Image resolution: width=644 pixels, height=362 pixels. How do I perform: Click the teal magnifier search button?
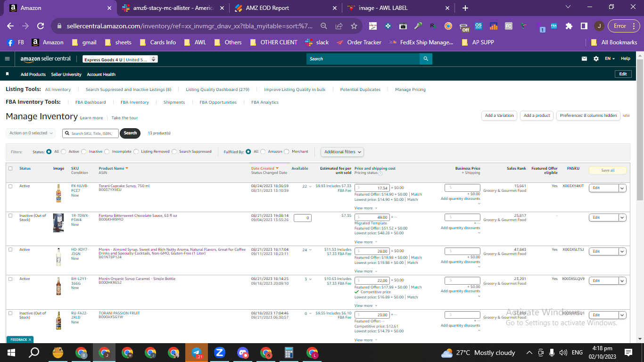426,59
